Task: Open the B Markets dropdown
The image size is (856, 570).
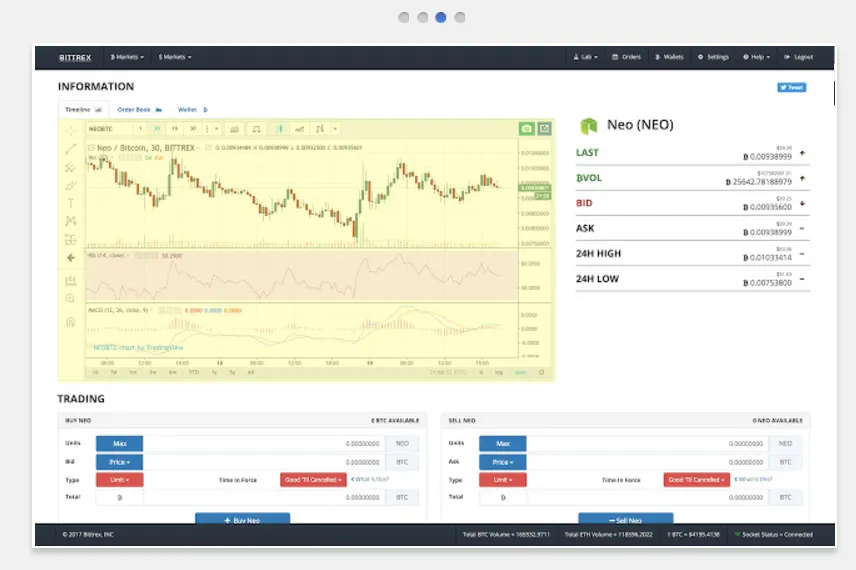Action: click(127, 57)
